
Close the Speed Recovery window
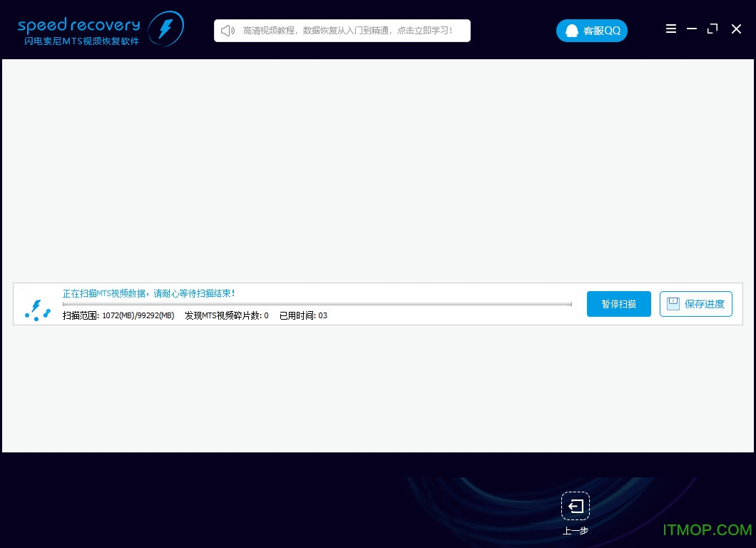[737, 29]
